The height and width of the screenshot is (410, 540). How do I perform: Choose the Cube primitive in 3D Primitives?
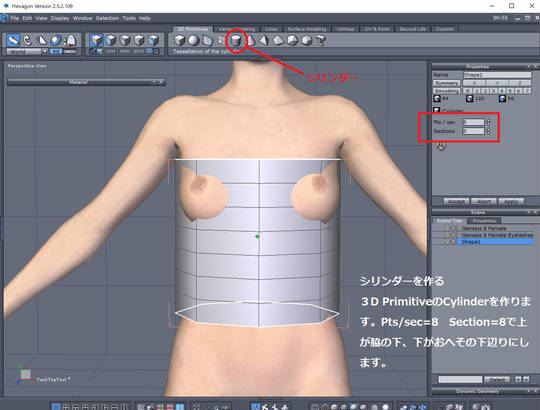click(179, 41)
